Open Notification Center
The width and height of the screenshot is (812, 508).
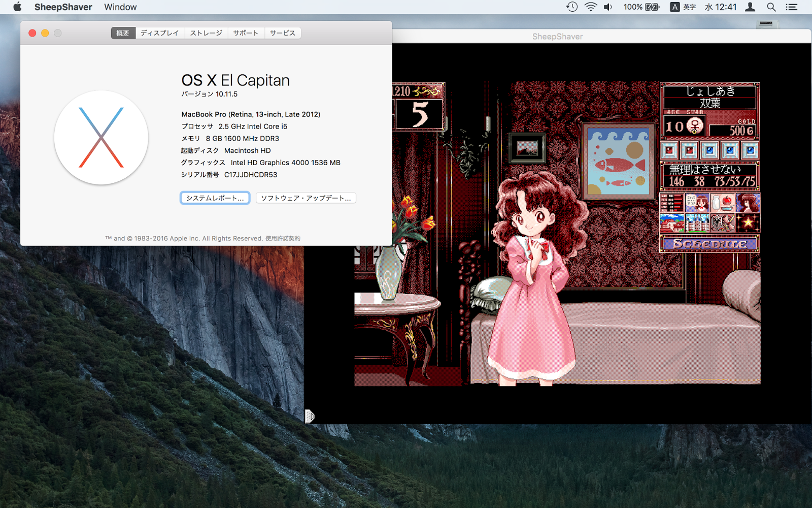792,7
